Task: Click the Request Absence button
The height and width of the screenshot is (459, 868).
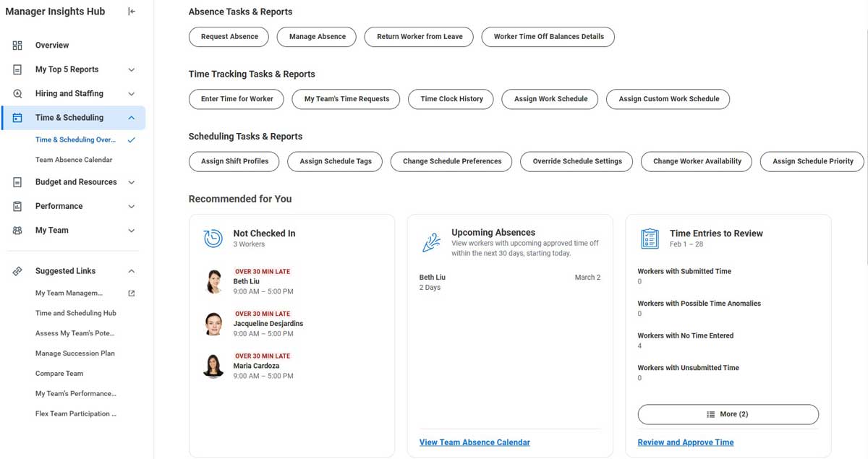Action: [229, 36]
